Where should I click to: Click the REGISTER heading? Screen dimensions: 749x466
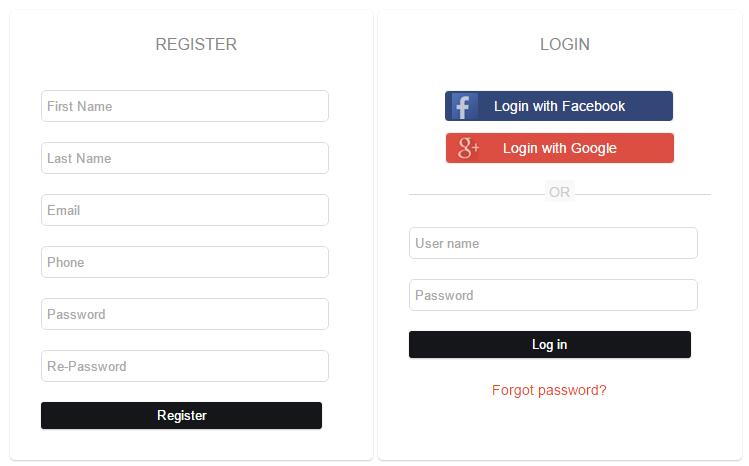[x=196, y=44]
